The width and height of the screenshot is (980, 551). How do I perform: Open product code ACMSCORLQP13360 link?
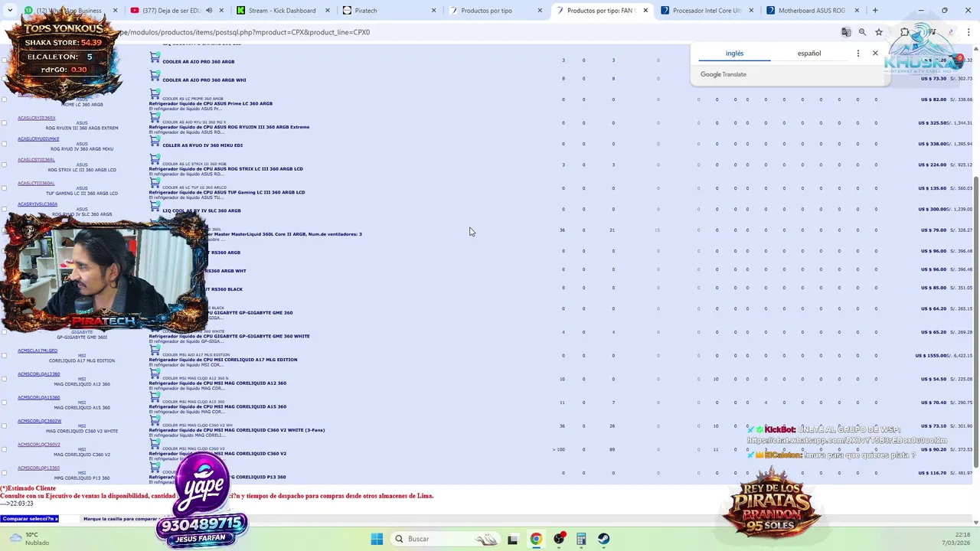click(38, 468)
